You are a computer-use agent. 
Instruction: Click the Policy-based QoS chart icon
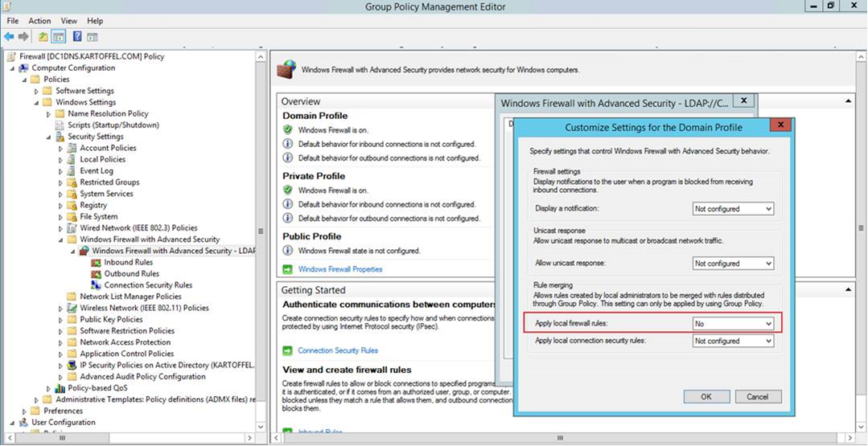60,388
